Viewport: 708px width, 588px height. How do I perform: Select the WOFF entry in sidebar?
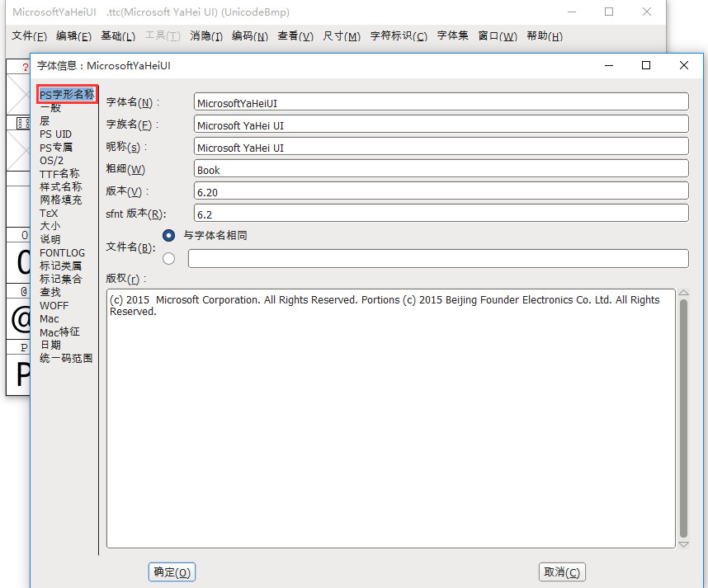point(53,305)
